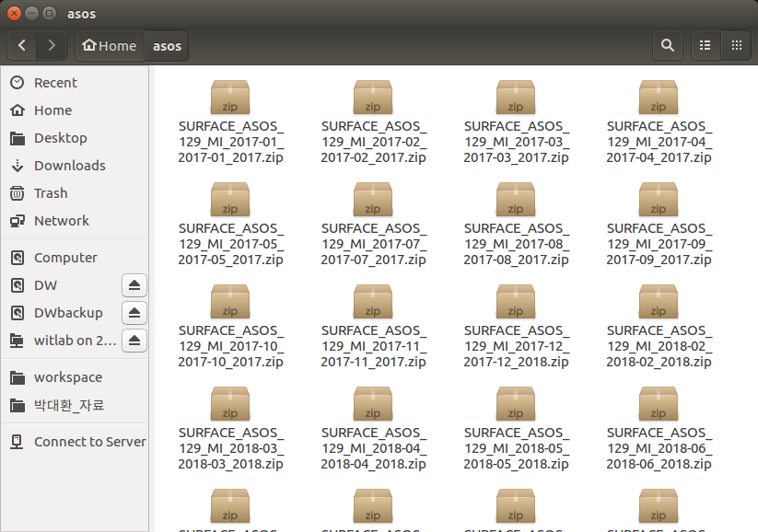Select the 2017-03 zip file icon

point(516,98)
